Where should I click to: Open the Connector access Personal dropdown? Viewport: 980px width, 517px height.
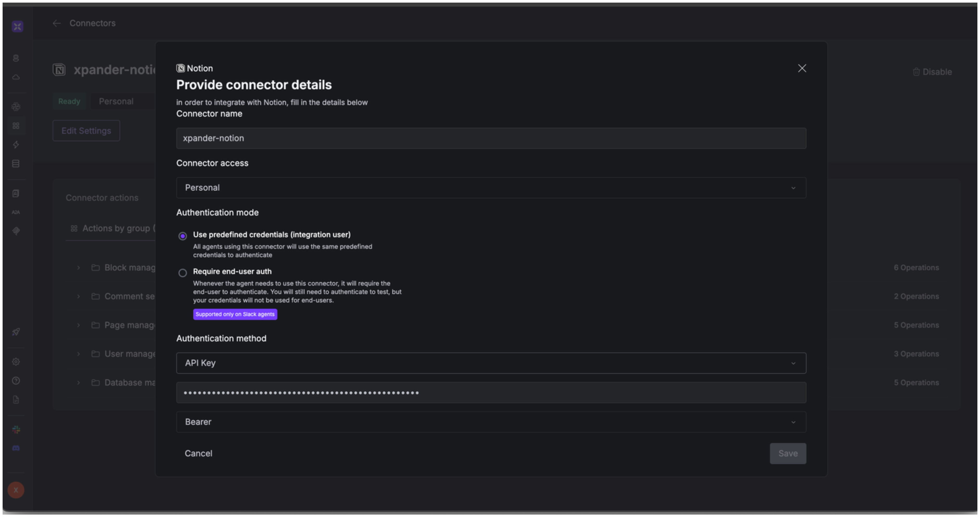(491, 188)
